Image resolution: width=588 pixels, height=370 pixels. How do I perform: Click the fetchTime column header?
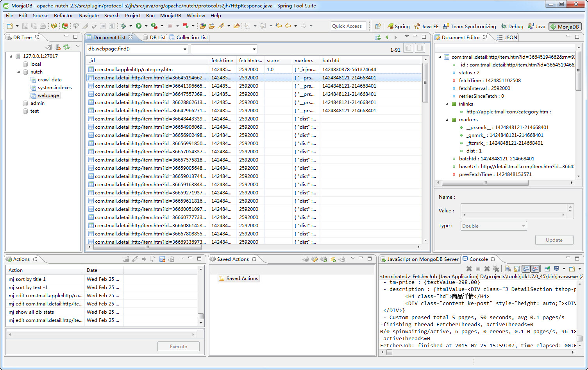[x=222, y=61]
